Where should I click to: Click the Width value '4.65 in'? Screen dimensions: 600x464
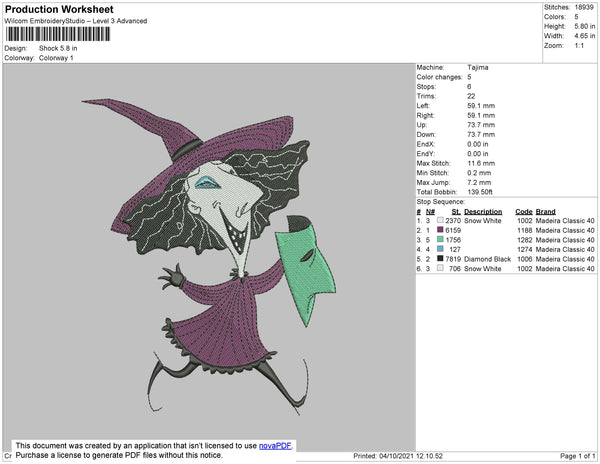coord(584,36)
